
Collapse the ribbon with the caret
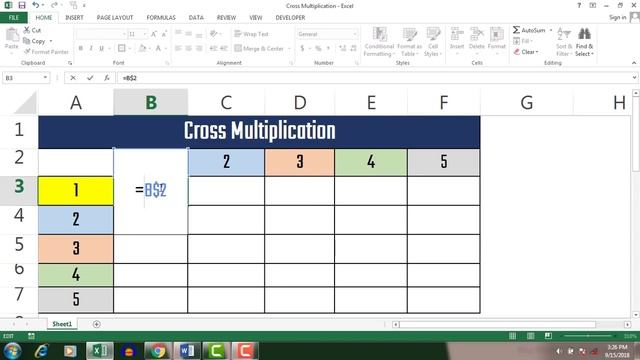pyautogui.click(x=634, y=63)
